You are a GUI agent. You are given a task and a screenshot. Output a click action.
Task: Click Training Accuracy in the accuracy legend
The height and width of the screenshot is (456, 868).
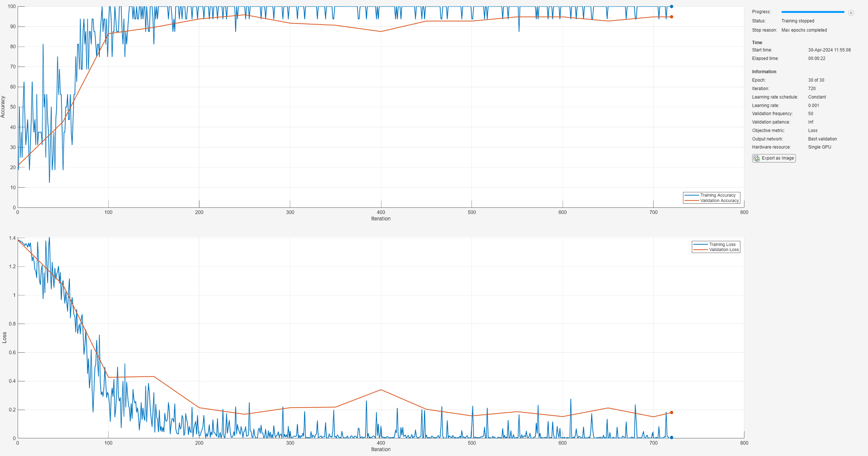coord(718,195)
